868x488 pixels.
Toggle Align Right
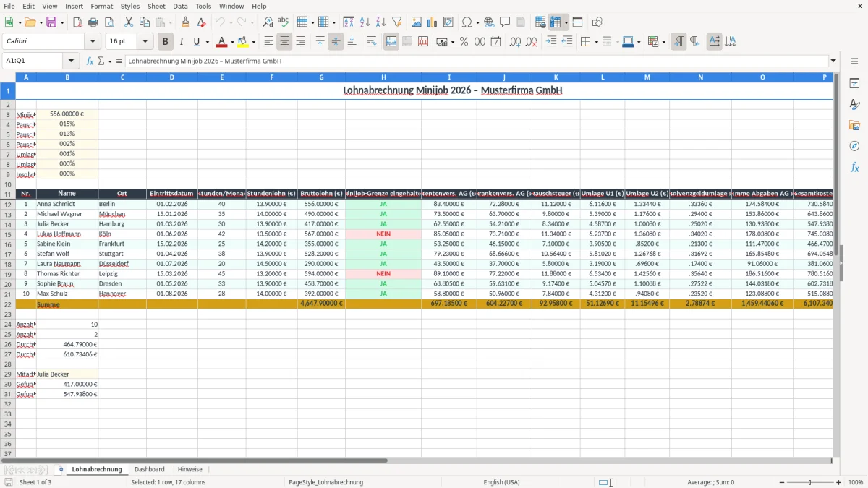(300, 42)
